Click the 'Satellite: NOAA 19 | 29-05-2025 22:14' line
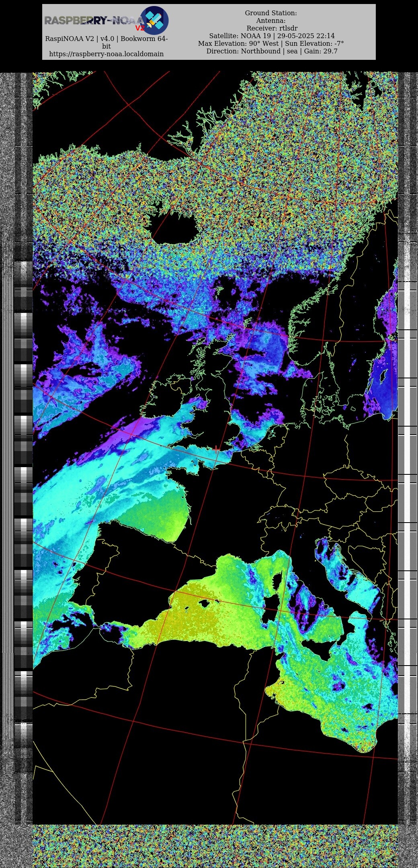The width and height of the screenshot is (418, 868). [x=272, y=36]
